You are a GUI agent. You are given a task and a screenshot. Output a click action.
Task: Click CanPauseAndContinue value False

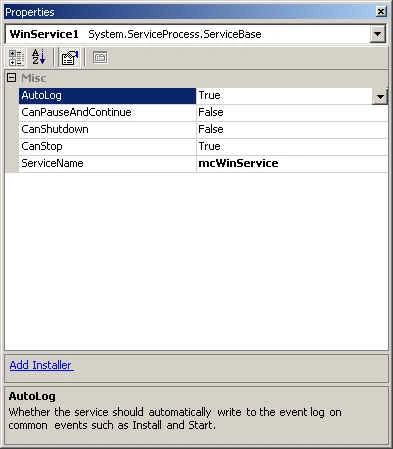292,112
